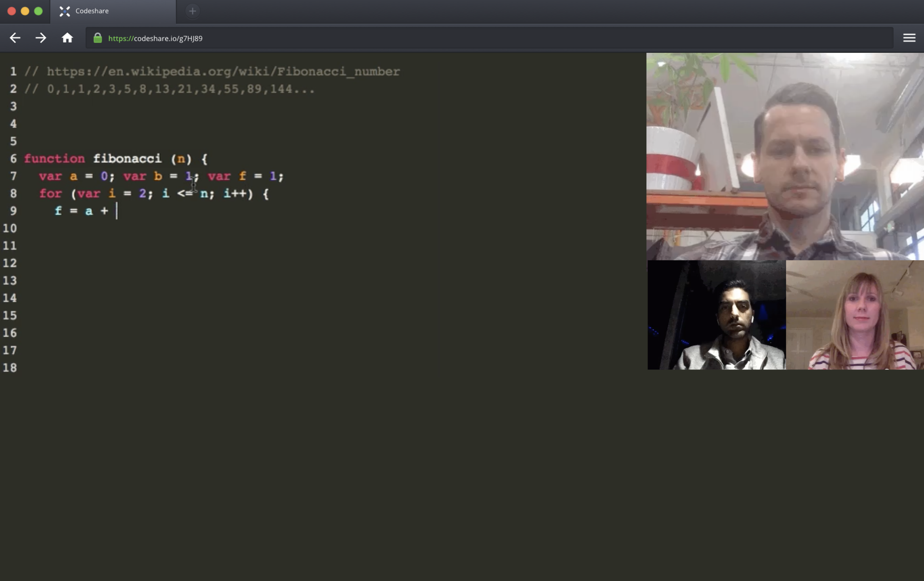The width and height of the screenshot is (924, 581).
Task: Click the browser back arrow
Action: pyautogui.click(x=15, y=38)
